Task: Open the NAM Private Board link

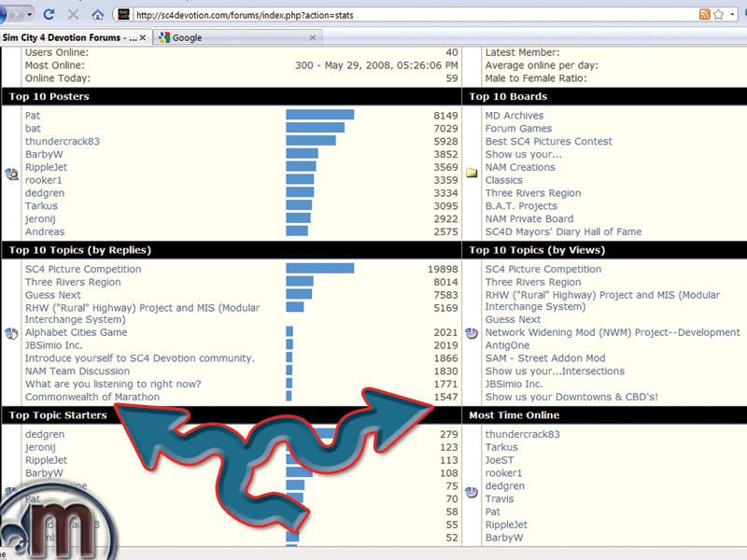Action: pyautogui.click(x=529, y=218)
